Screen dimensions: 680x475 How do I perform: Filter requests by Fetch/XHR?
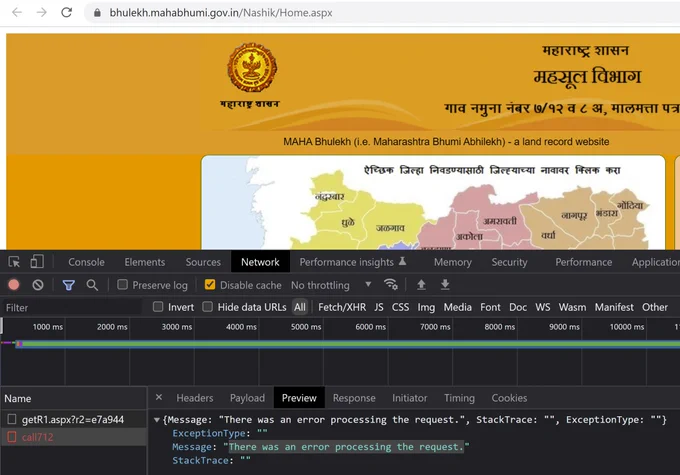point(342,307)
